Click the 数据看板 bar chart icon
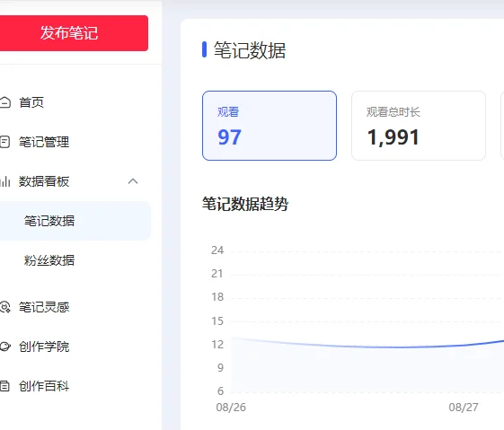This screenshot has width=504, height=430. (x=5, y=181)
